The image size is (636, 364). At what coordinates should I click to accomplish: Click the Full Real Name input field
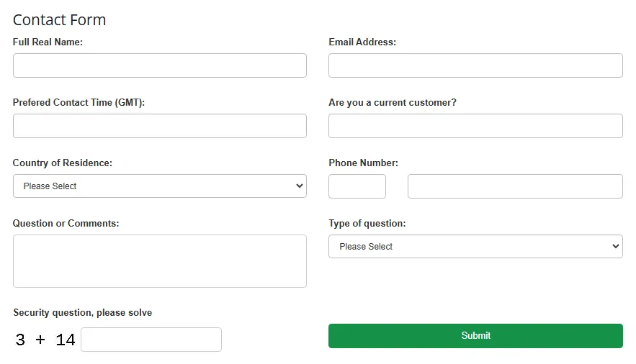pyautogui.click(x=159, y=65)
